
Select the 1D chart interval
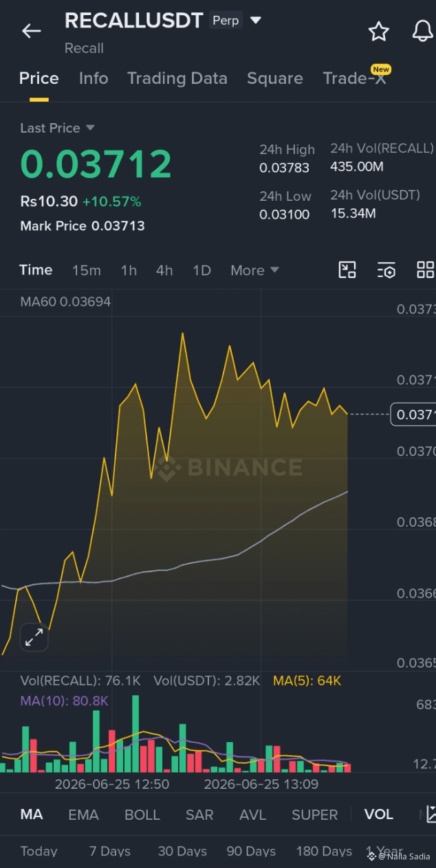coord(201,270)
